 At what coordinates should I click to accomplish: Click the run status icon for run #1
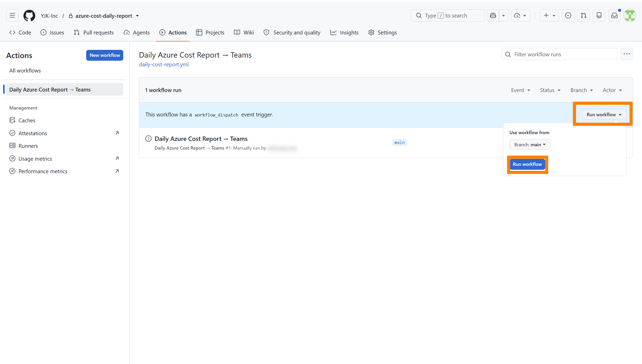point(148,139)
